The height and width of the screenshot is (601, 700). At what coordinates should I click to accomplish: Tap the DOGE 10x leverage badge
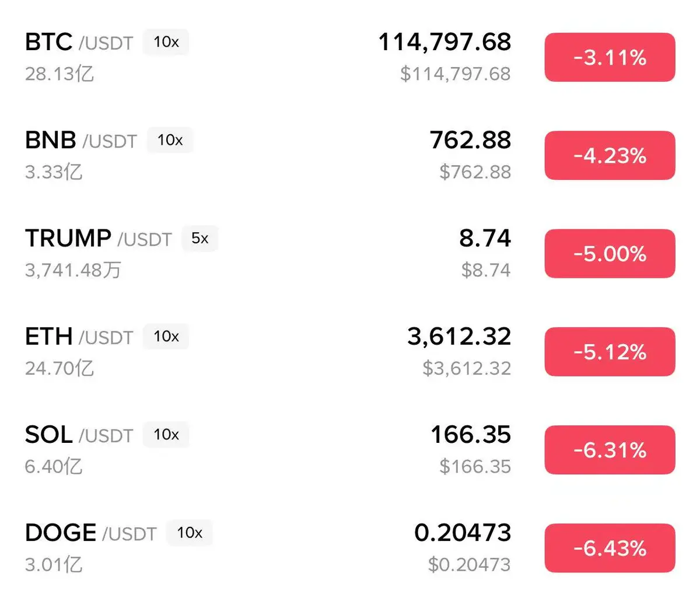tap(190, 533)
